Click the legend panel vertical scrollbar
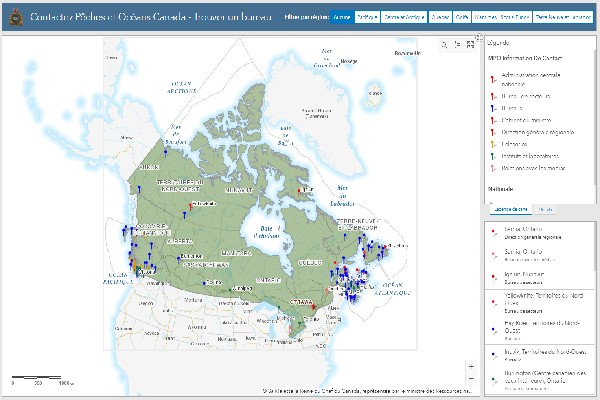600x400 pixels. (595, 120)
